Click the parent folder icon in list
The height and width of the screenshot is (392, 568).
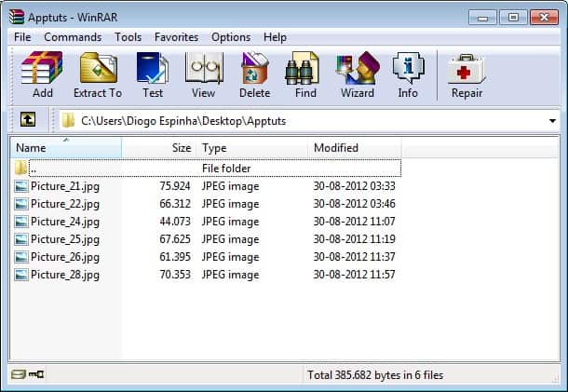(21, 168)
